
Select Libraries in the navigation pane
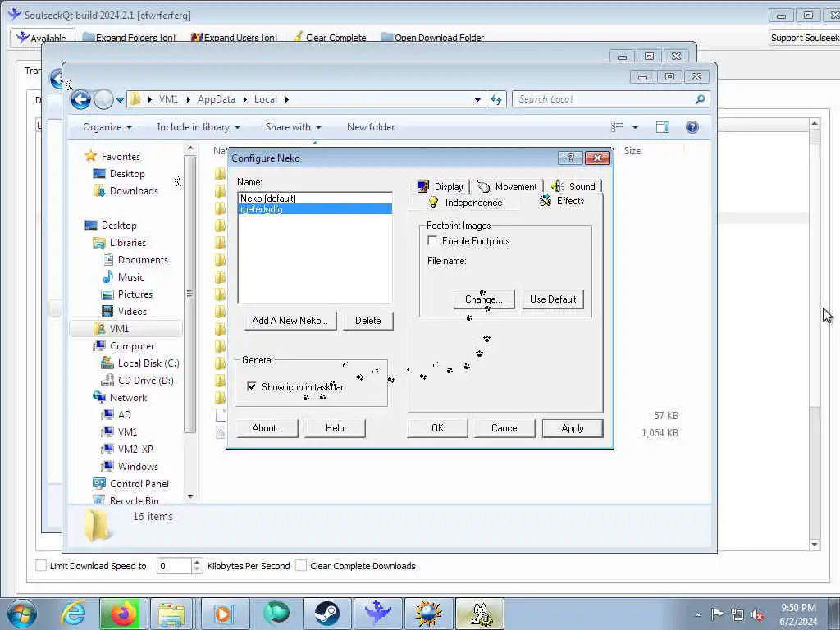coord(127,243)
